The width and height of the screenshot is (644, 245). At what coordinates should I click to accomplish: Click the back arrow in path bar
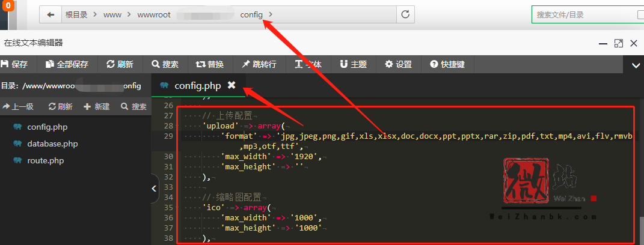tap(51, 14)
